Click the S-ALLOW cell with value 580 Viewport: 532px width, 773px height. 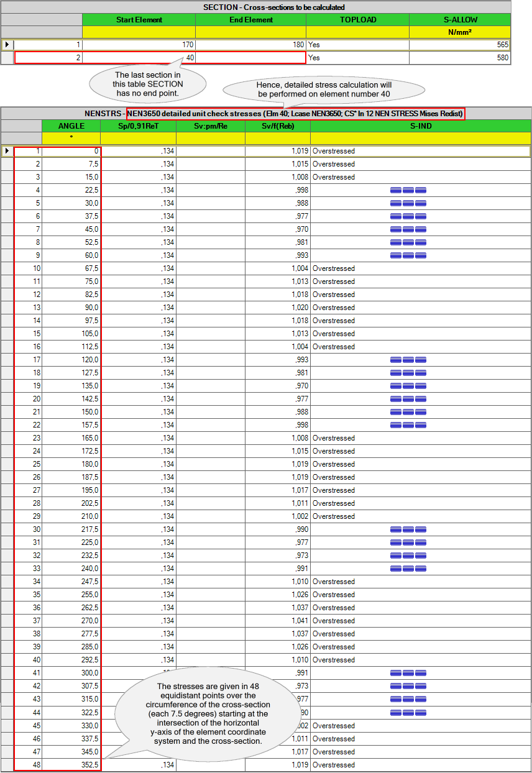[459, 58]
